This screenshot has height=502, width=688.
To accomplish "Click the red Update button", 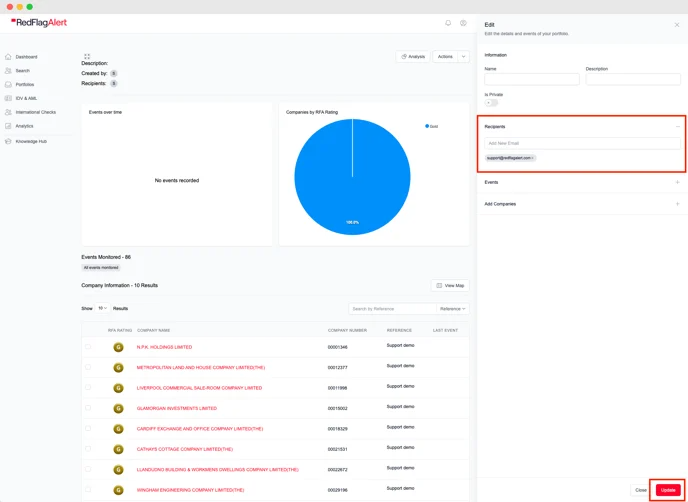I will tap(668, 490).
